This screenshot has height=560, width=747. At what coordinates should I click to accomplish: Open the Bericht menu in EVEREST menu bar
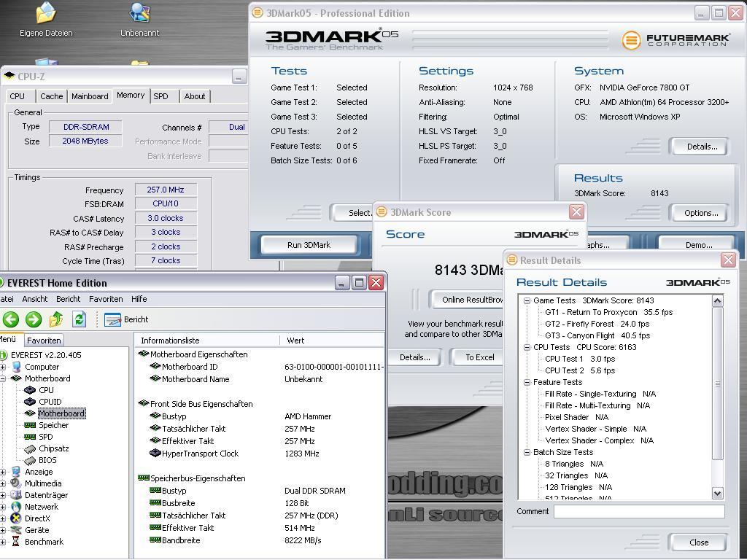click(x=68, y=299)
